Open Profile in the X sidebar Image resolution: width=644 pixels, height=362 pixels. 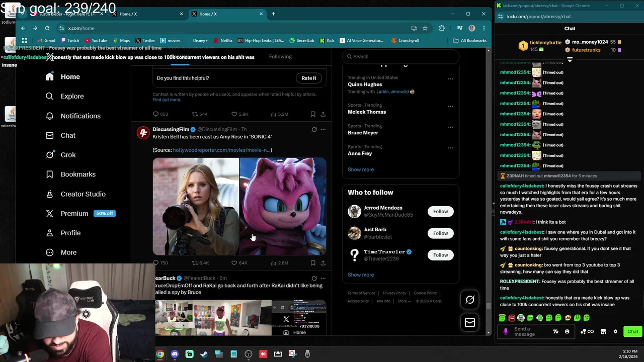coord(63,233)
